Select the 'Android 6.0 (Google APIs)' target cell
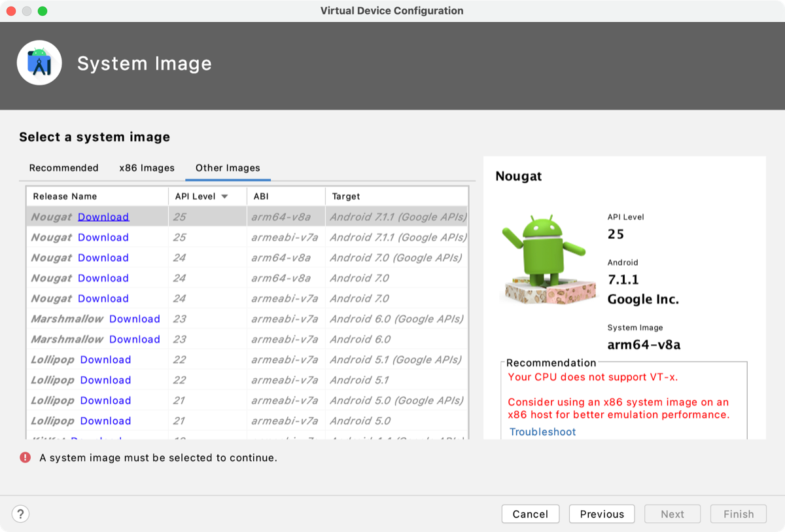The height and width of the screenshot is (532, 785). [x=396, y=319]
